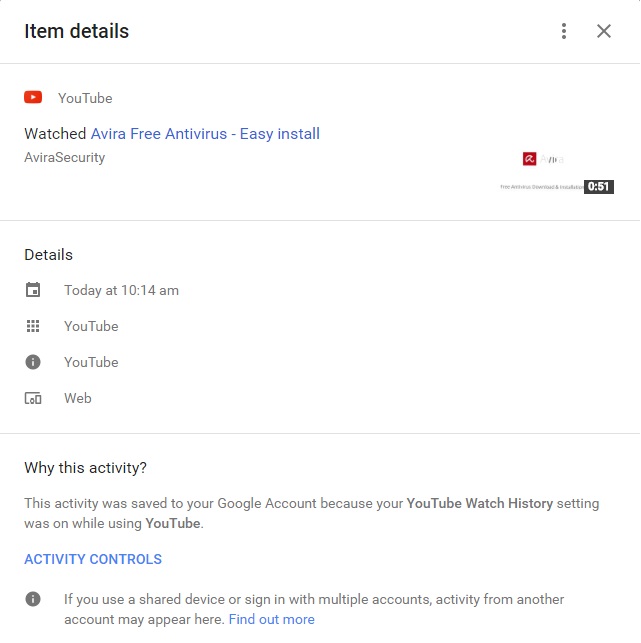This screenshot has height=643, width=641.
Task: Open the three-dot more options menu
Action: point(564,31)
